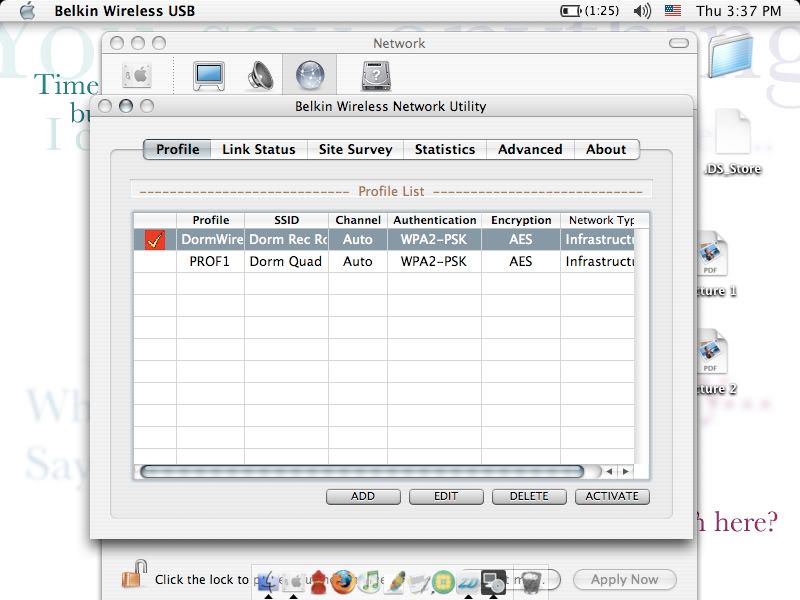Launch iTunes from the Dock
The height and width of the screenshot is (600, 800).
click(369, 581)
